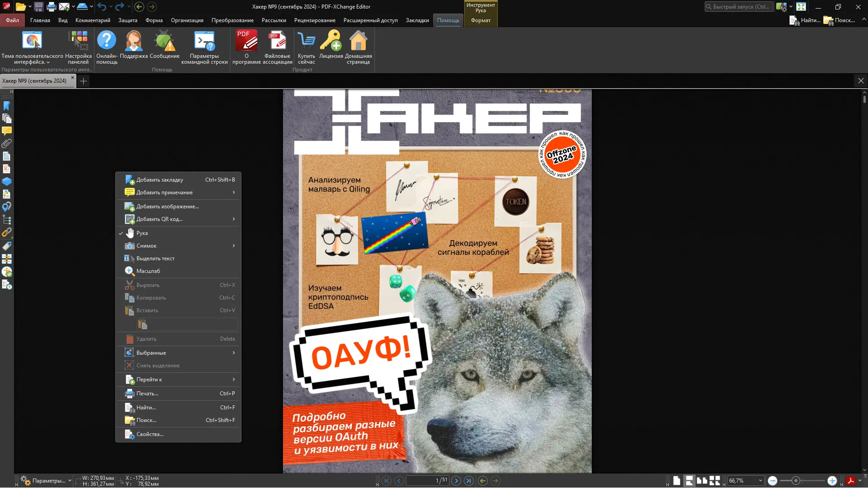The height and width of the screenshot is (488, 868).
Task: Open the Bookmarks panel icon
Action: [x=7, y=105]
